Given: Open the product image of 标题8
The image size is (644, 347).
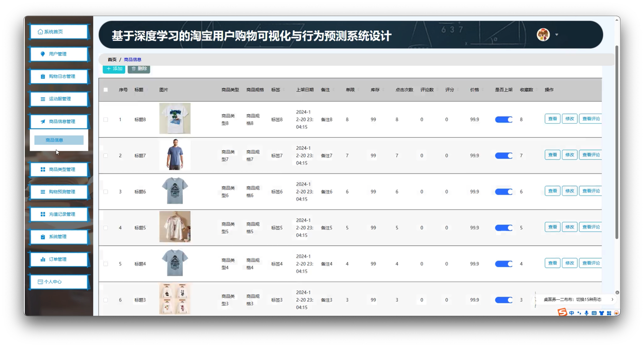Looking at the screenshot, I should [175, 119].
